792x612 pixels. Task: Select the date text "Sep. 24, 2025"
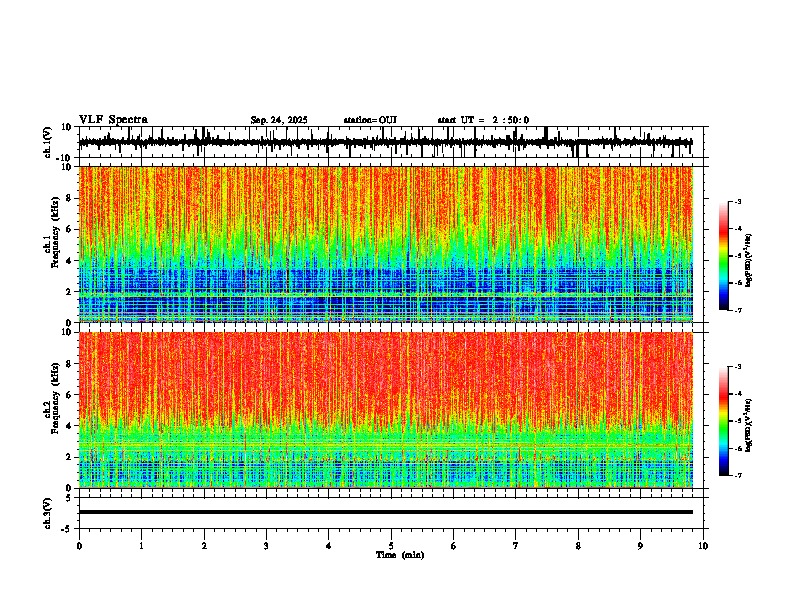[279, 120]
